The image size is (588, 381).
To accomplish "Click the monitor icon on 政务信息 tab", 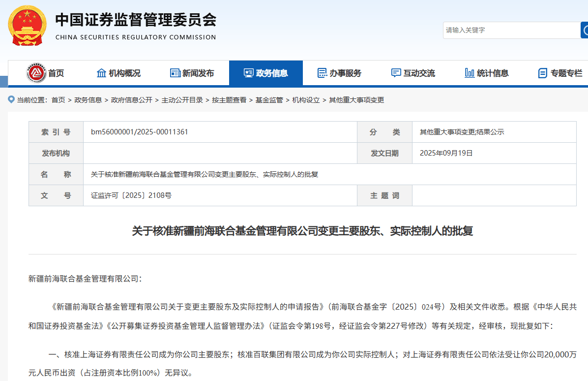I will (249, 73).
